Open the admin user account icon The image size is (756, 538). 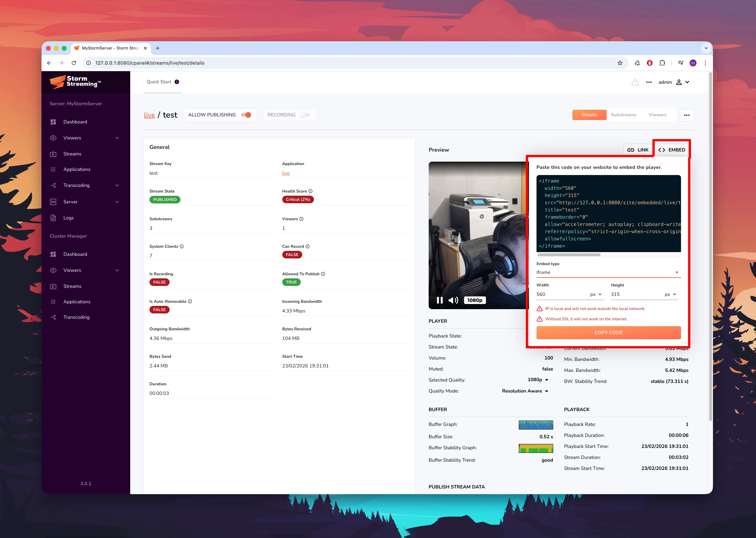(x=679, y=82)
